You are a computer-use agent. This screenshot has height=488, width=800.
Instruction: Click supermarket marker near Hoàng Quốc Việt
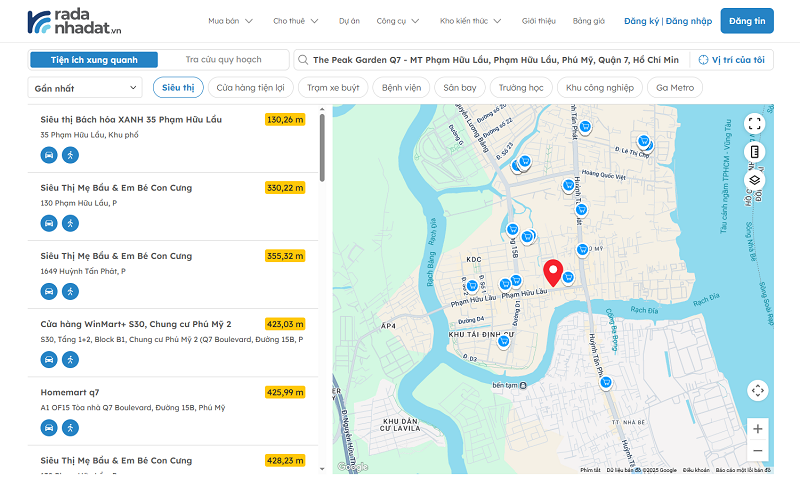pyautogui.click(x=568, y=185)
